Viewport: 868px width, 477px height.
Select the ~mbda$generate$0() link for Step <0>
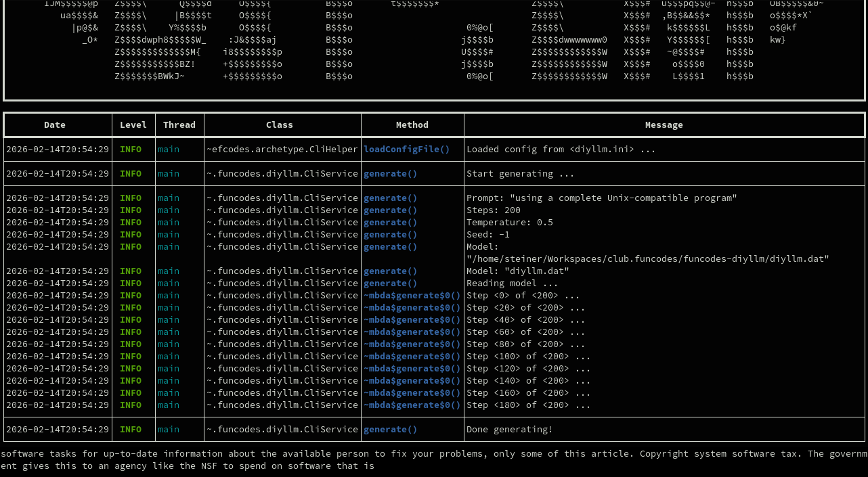tap(412, 295)
